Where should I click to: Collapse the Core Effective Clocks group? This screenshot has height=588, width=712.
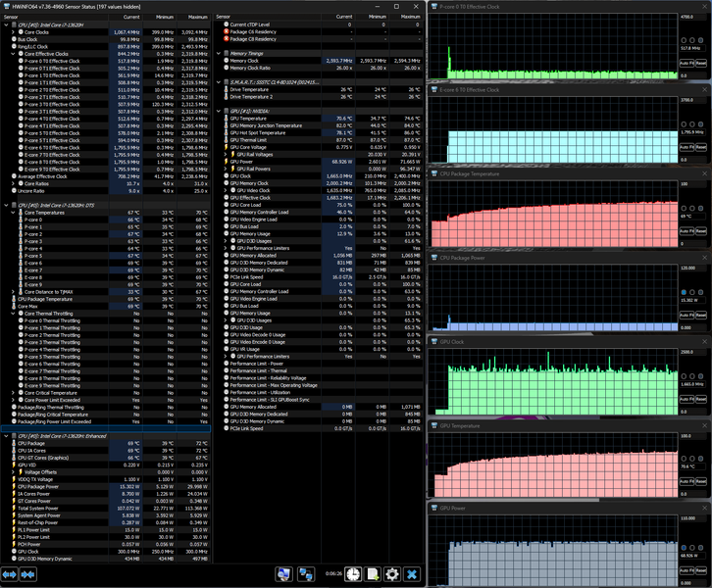pyautogui.click(x=13, y=53)
